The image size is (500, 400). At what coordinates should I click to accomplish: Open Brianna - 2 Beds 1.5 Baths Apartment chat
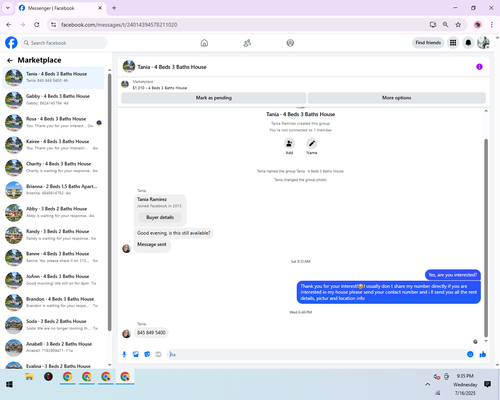point(53,190)
